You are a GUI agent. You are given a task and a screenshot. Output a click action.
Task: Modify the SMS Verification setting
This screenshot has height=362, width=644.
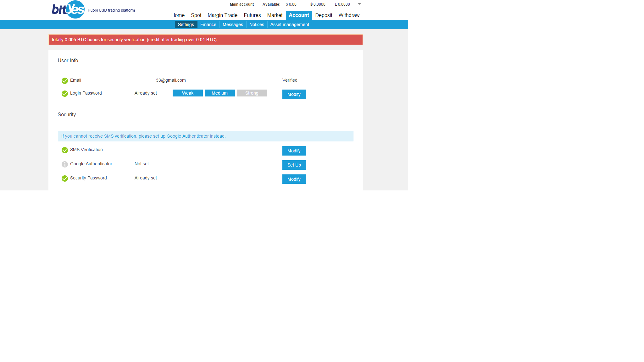294,151
